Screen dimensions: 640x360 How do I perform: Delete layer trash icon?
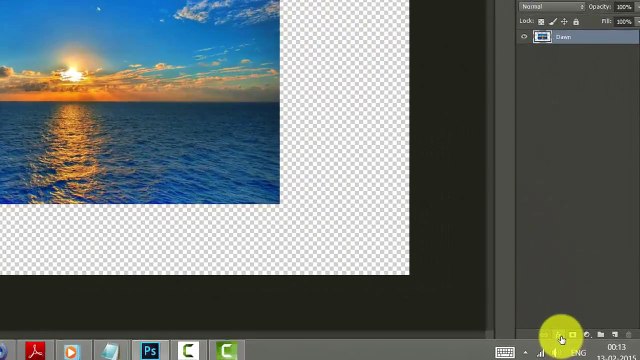click(x=629, y=335)
